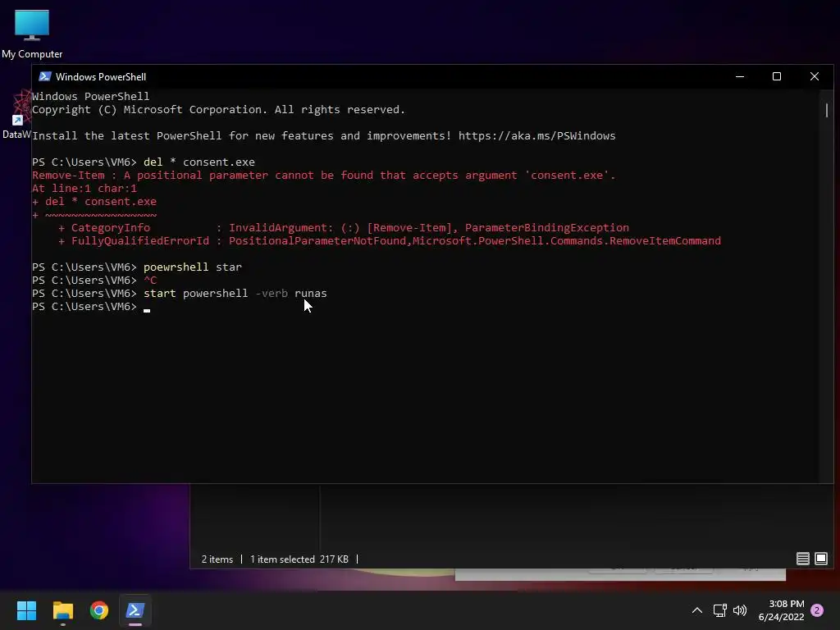Image resolution: width=840 pixels, height=630 pixels.
Task: Show hidden system tray icons
Action: [697, 610]
